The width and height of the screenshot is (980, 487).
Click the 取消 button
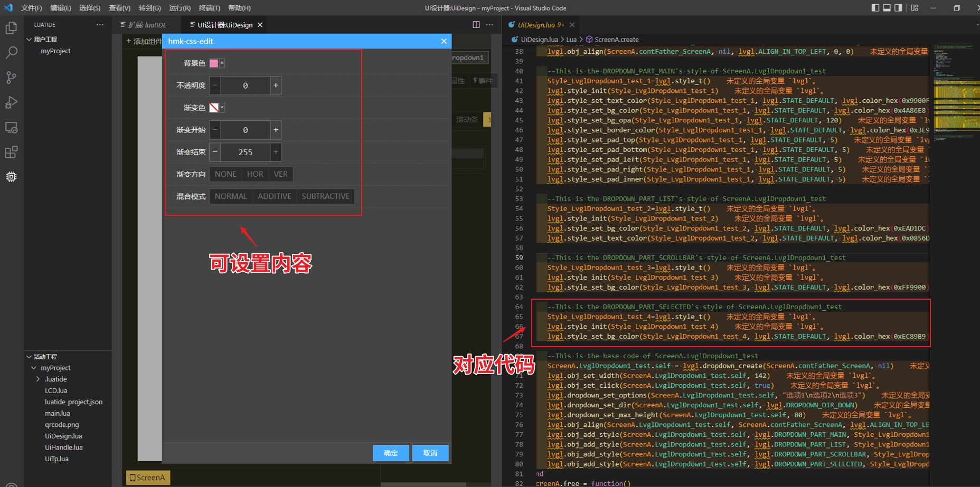coord(430,453)
